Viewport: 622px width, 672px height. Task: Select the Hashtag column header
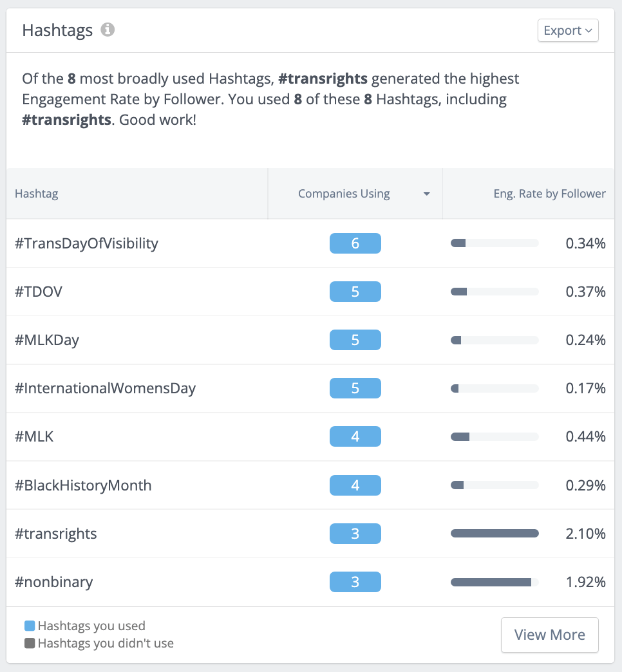36,193
